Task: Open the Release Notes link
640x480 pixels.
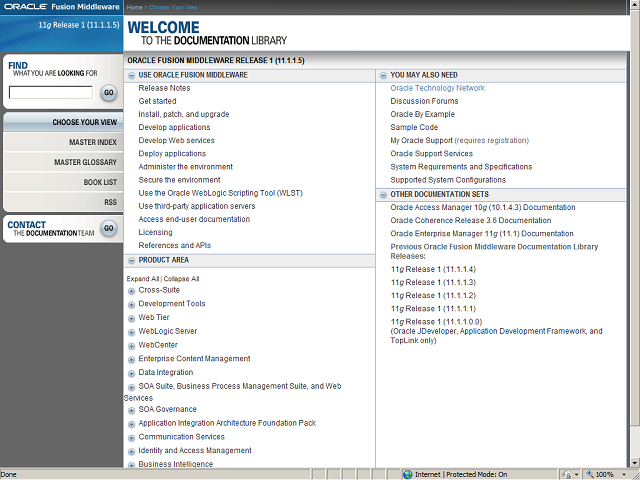Action: [x=164, y=88]
